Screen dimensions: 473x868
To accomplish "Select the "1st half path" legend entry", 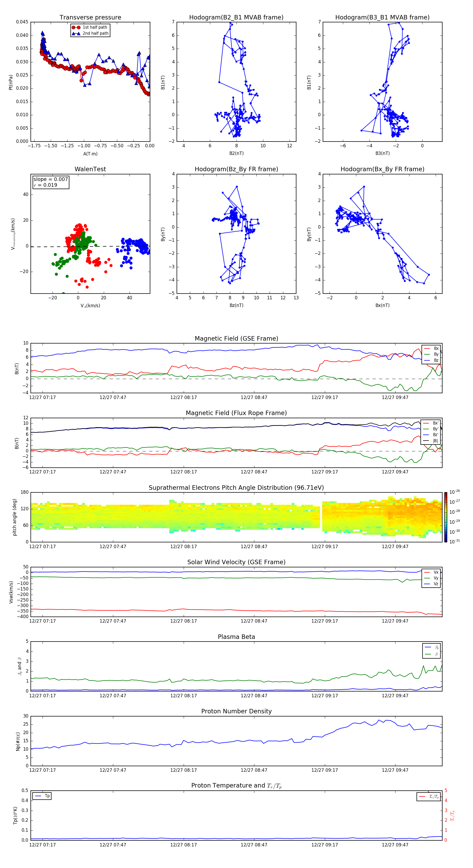I will click(90, 27).
